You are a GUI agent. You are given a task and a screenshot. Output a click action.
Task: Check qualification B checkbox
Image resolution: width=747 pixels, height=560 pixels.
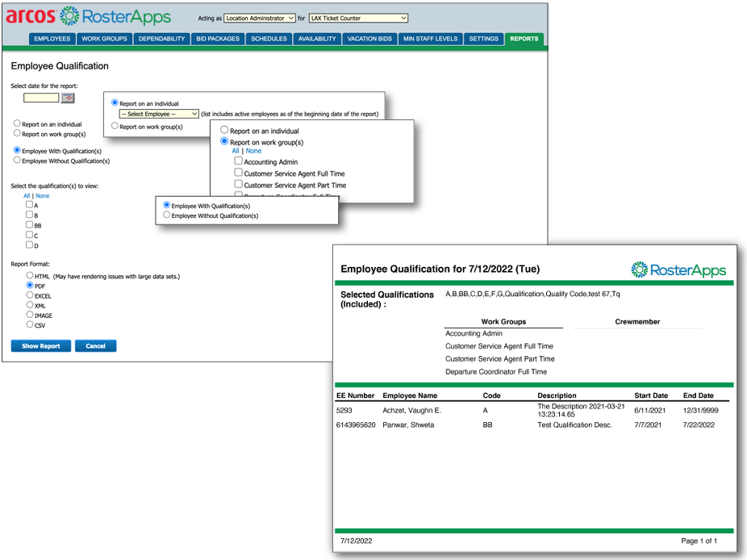pyautogui.click(x=30, y=215)
